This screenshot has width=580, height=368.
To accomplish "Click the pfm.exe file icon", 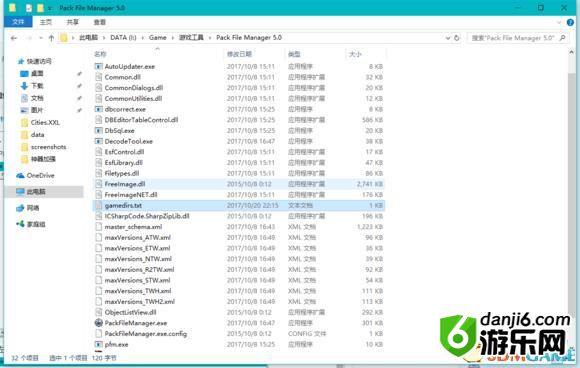I will click(x=98, y=344).
